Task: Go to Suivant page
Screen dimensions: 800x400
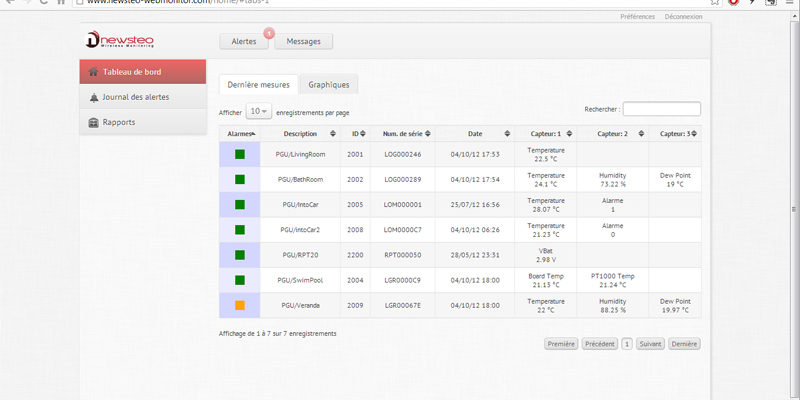Action: 651,344
